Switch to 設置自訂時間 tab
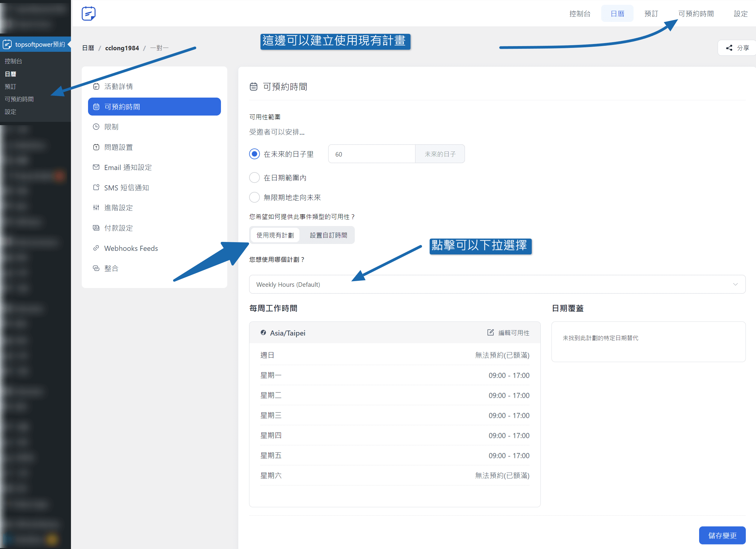Viewport: 756px width, 549px height. [328, 235]
